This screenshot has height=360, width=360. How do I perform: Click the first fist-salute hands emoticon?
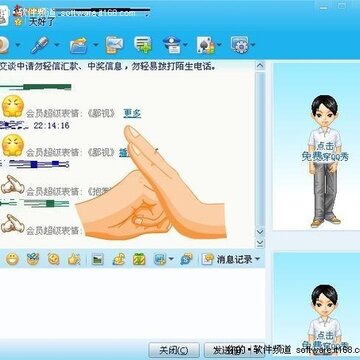pyautogui.click(x=13, y=185)
